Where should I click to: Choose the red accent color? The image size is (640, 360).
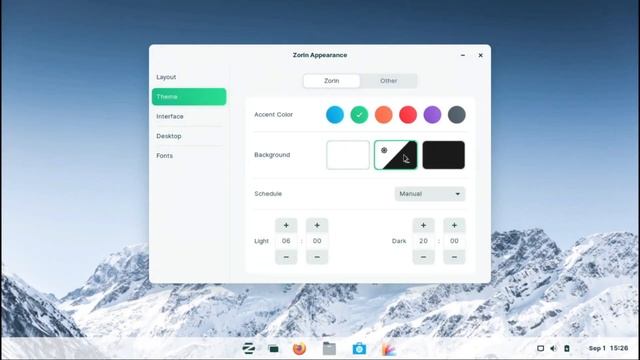coord(408,115)
